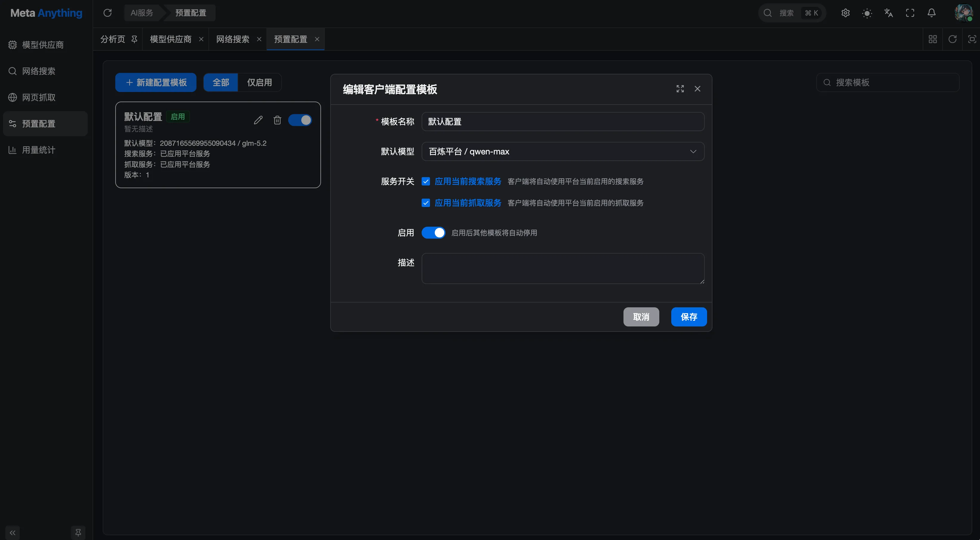
Task: Open language translation icon
Action: 888,13
